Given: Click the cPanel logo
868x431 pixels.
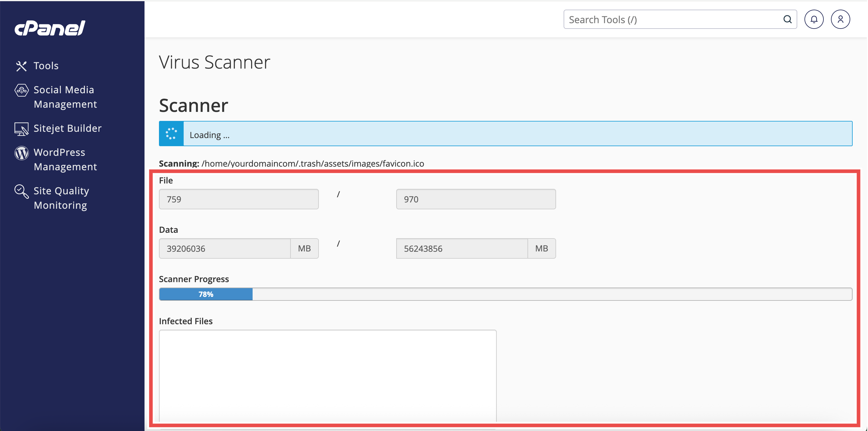Looking at the screenshot, I should tap(50, 28).
